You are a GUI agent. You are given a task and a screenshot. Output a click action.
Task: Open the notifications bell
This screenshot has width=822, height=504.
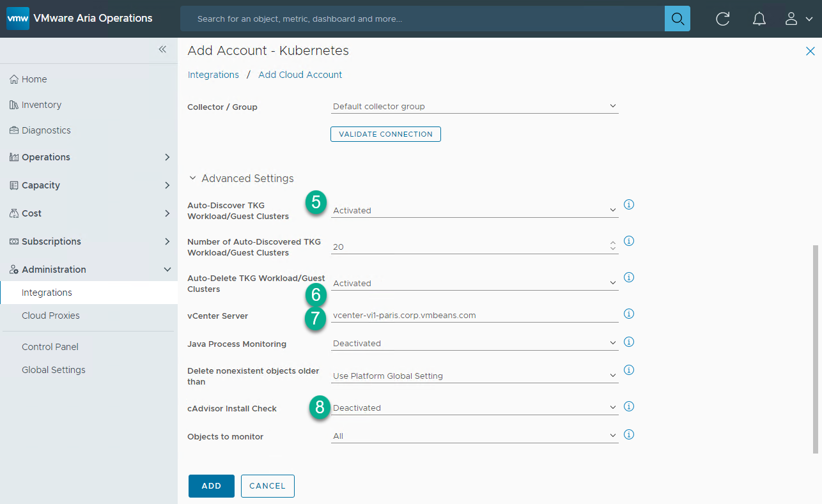pos(759,19)
